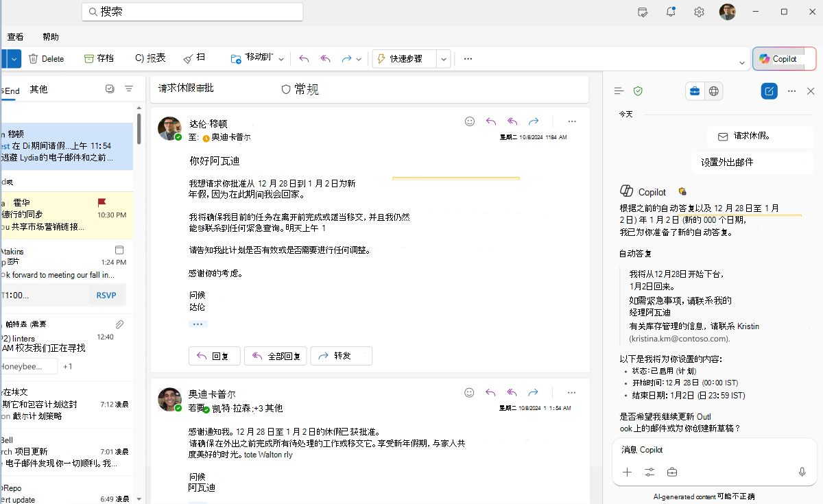Expand the 移动到 dropdown arrow
The height and width of the screenshot is (504, 823).
[281, 59]
